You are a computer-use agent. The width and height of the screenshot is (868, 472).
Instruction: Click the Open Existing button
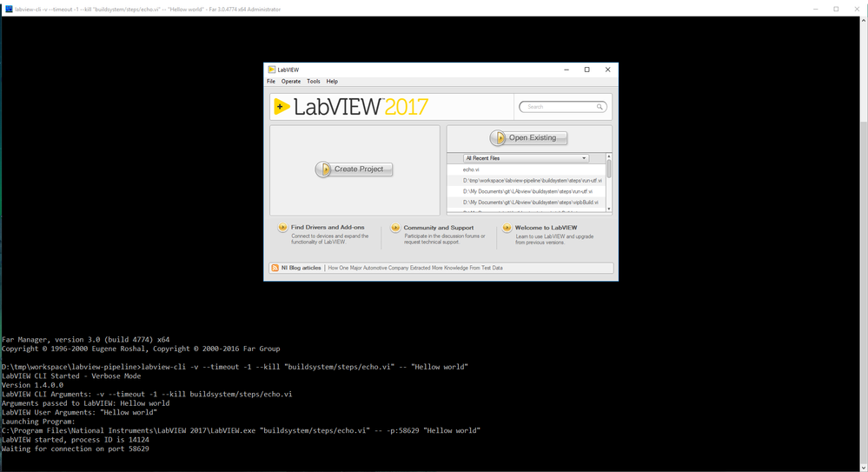tap(528, 138)
